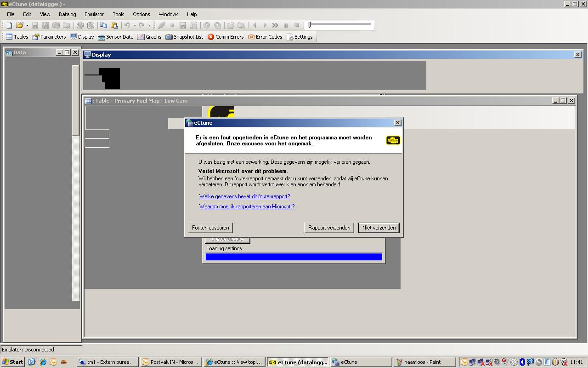Switch to 'tm1 - Extern burea...' taskbar item

coord(107,362)
